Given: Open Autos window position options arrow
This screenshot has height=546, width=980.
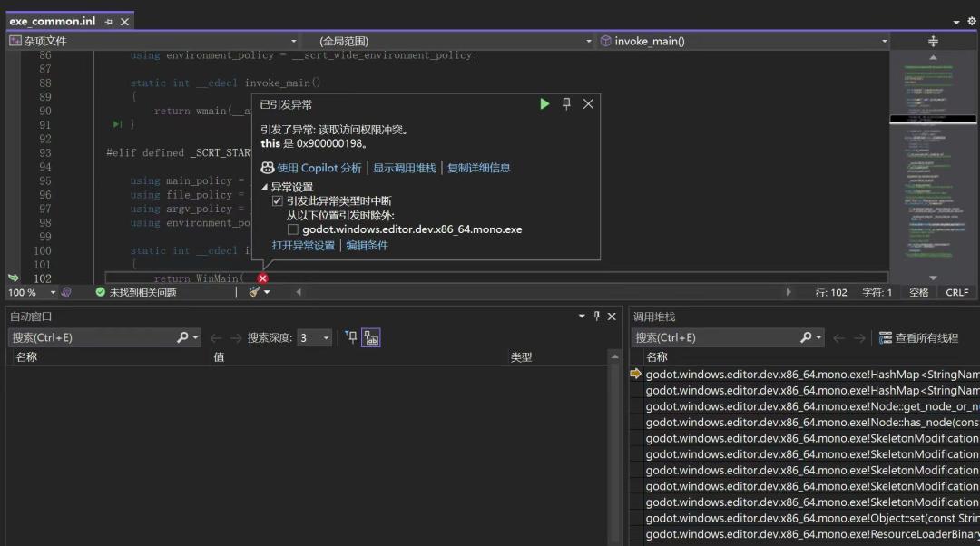Looking at the screenshot, I should coord(582,317).
